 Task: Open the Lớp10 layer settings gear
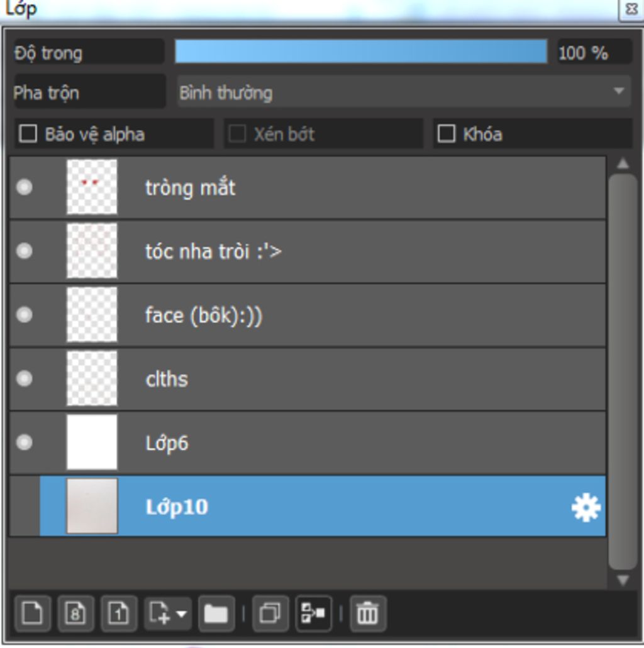[x=586, y=507]
